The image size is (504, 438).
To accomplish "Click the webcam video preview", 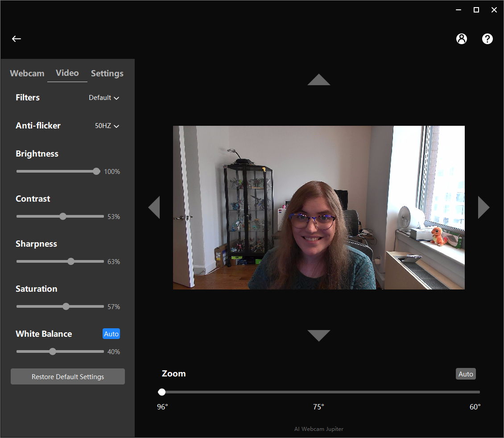I will point(318,207).
